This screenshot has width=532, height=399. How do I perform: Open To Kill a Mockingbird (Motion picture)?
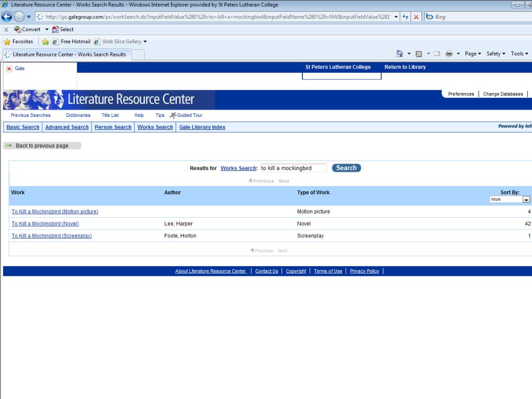(x=55, y=212)
